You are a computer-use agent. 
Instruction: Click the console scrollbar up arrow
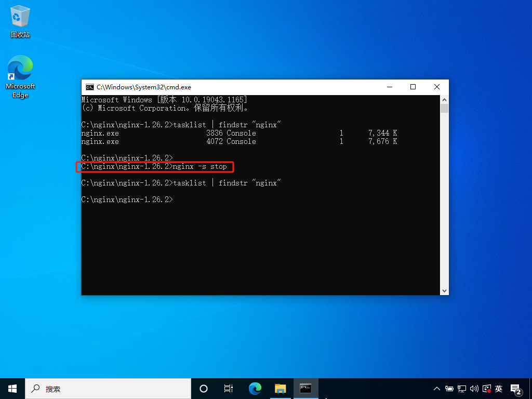(x=445, y=100)
